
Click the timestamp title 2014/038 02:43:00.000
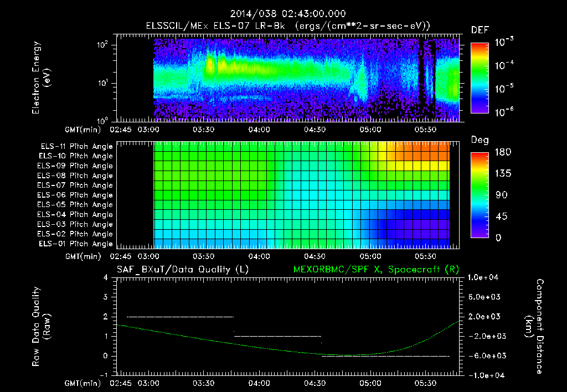pos(288,14)
